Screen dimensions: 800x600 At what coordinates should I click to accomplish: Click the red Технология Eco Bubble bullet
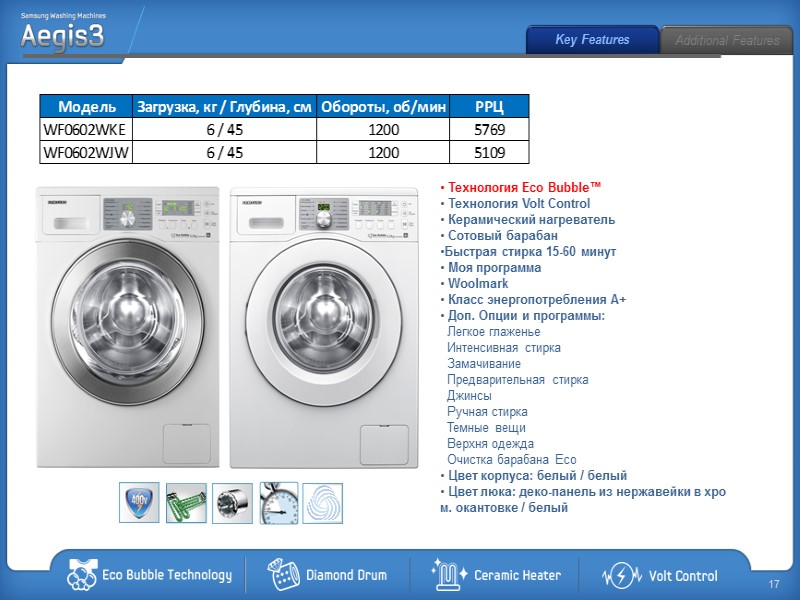pyautogui.click(x=521, y=187)
